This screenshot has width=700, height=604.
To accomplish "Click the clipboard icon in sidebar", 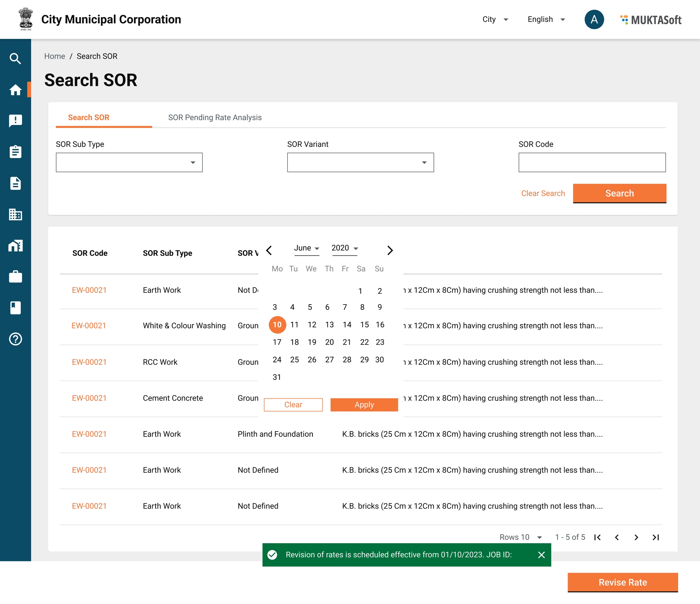I will tap(15, 152).
